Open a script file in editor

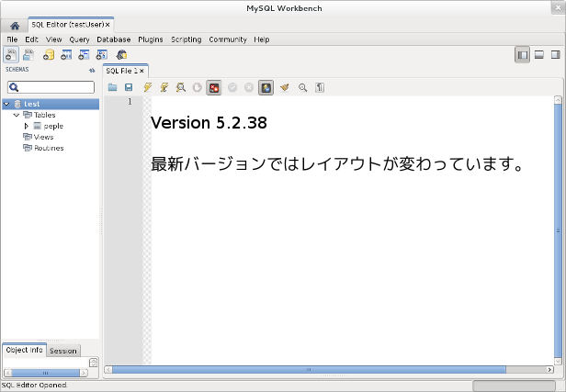112,87
